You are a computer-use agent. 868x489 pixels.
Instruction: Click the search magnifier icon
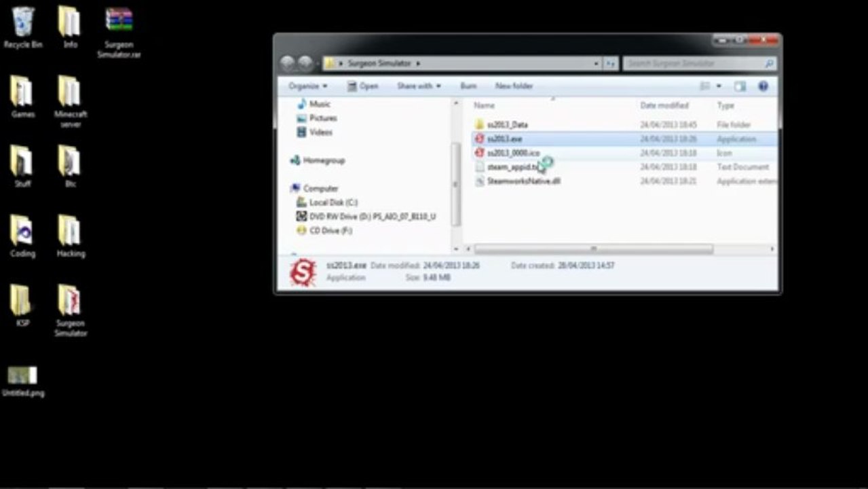tap(769, 63)
